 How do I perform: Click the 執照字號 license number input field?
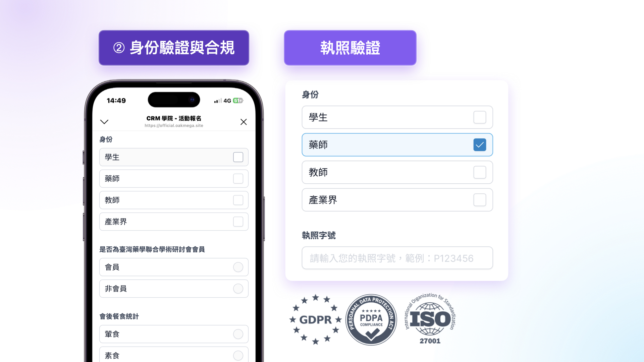(397, 258)
